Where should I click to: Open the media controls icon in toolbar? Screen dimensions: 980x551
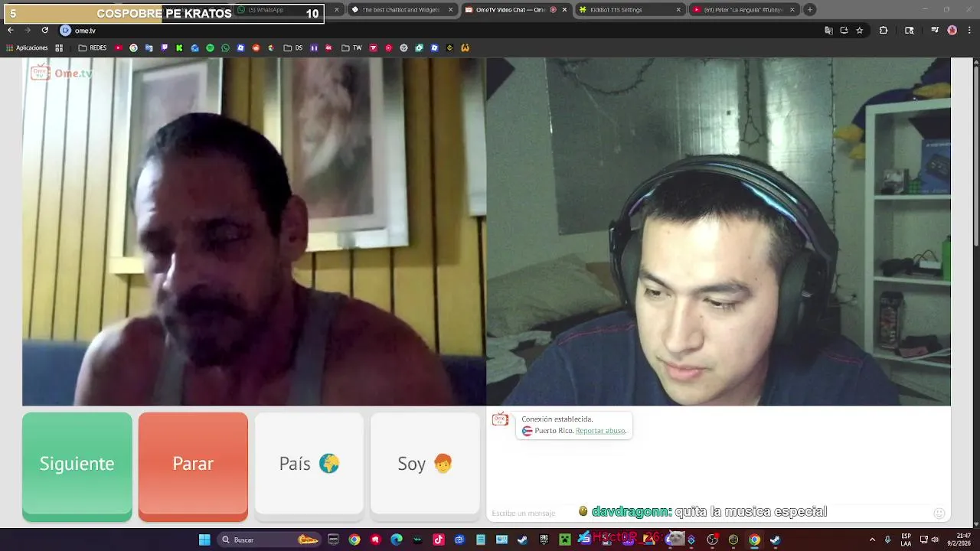point(935,31)
